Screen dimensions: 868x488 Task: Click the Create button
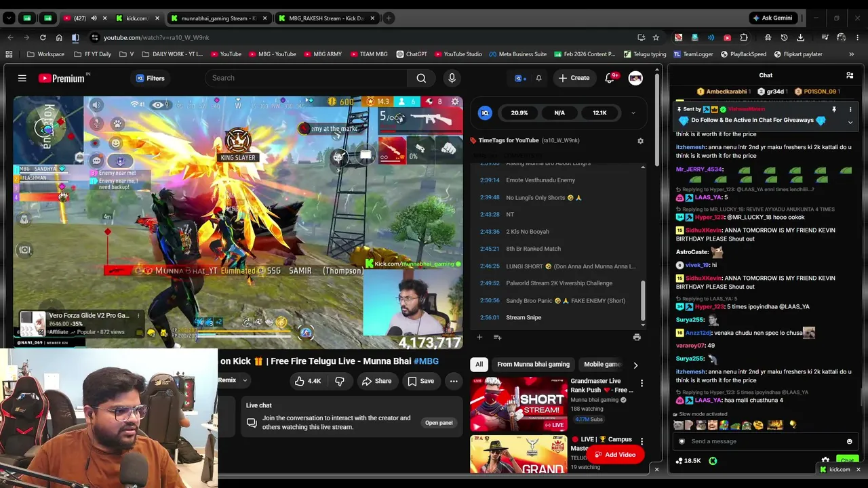pyautogui.click(x=574, y=78)
